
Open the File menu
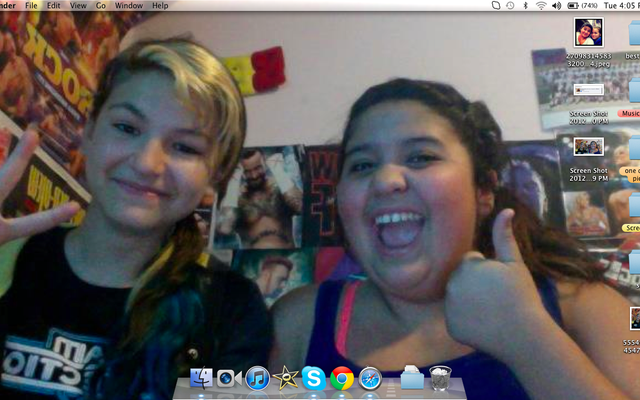pos(32,6)
